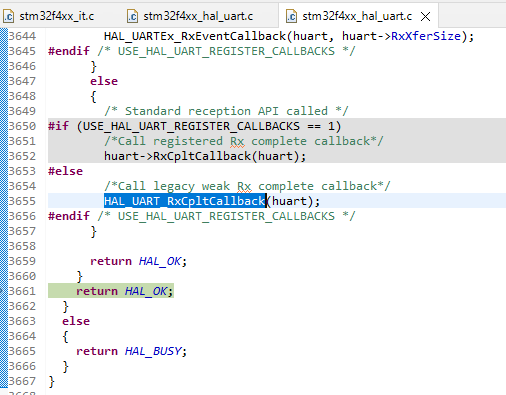Switch to the stm32f4xx_it.c tab
Screen dimensions: 506x395
(x=49, y=16)
